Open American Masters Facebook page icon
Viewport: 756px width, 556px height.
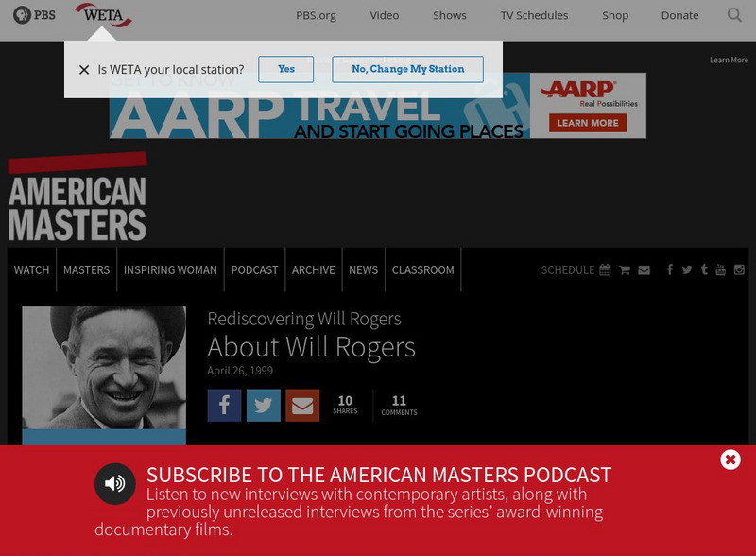click(x=670, y=269)
